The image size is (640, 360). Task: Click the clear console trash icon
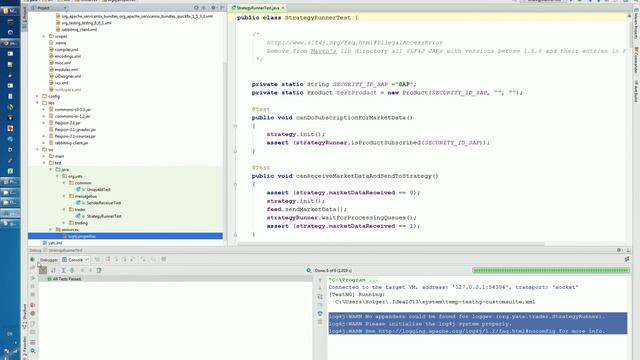[320, 322]
